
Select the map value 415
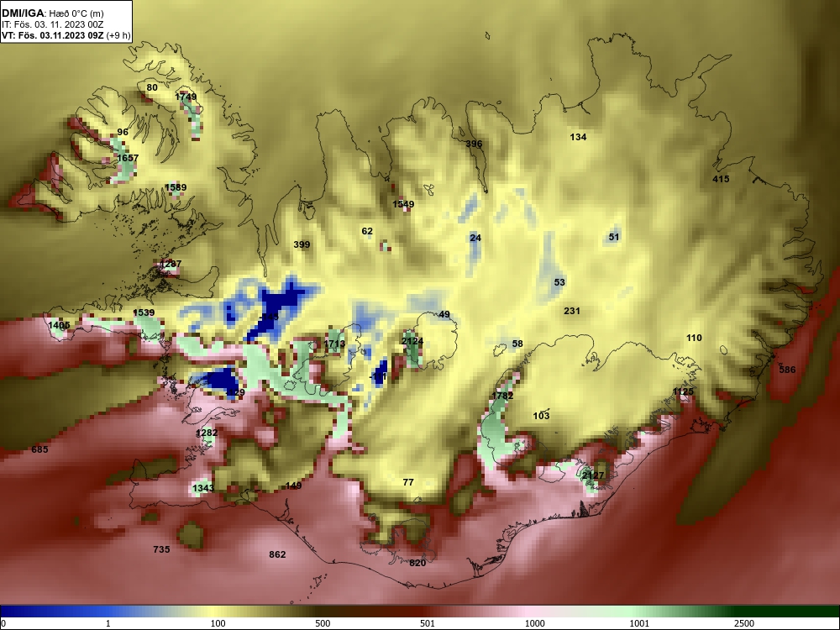[x=721, y=179]
